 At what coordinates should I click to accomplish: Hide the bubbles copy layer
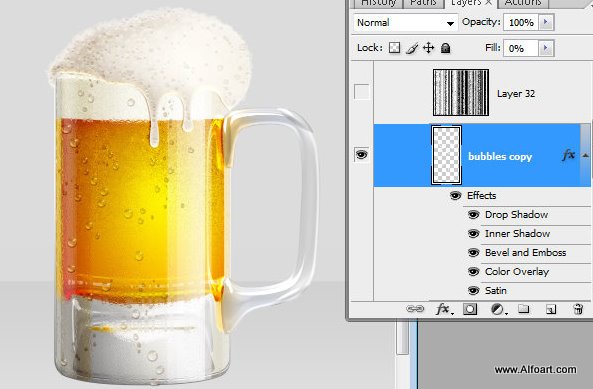tap(361, 154)
